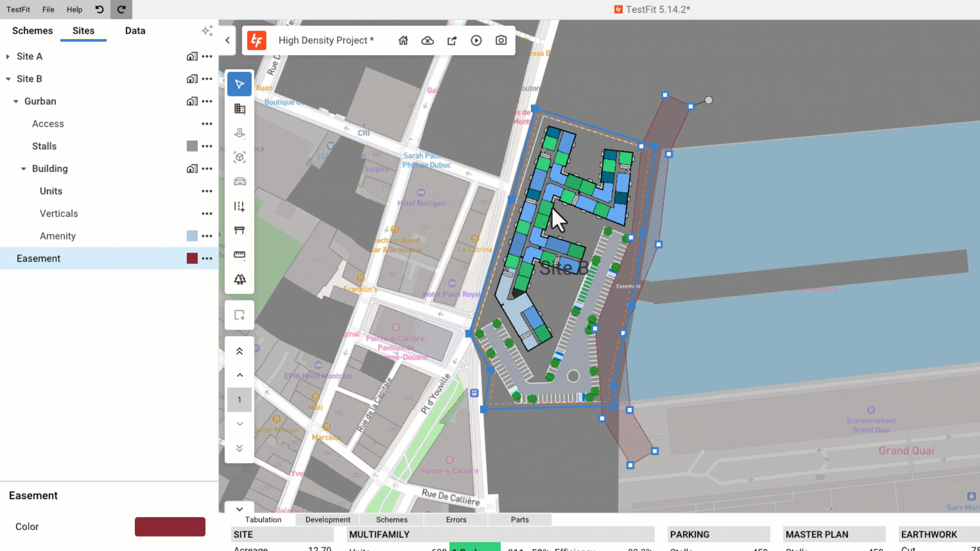Screen dimensions: 980x551
Task: Toggle Site A building visibility icon
Action: pyautogui.click(x=192, y=56)
